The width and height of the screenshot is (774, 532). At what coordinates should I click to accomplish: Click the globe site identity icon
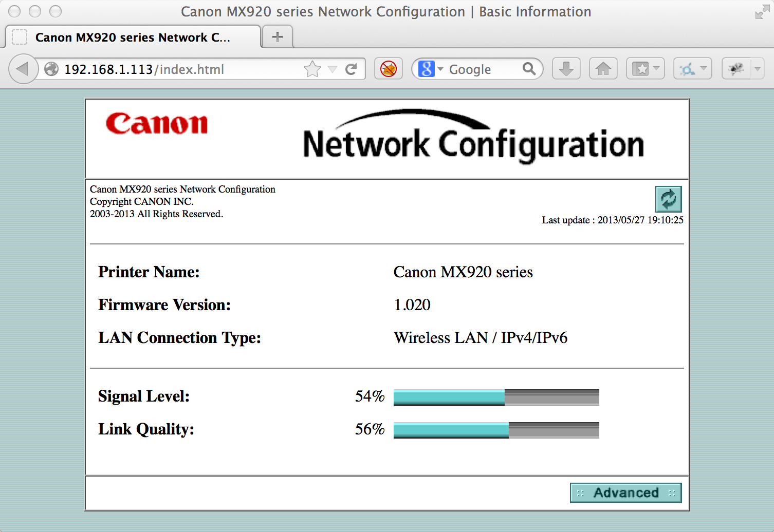[51, 69]
